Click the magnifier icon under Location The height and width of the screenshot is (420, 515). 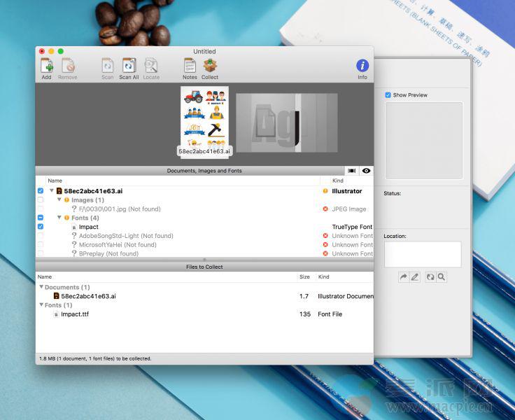(x=442, y=277)
